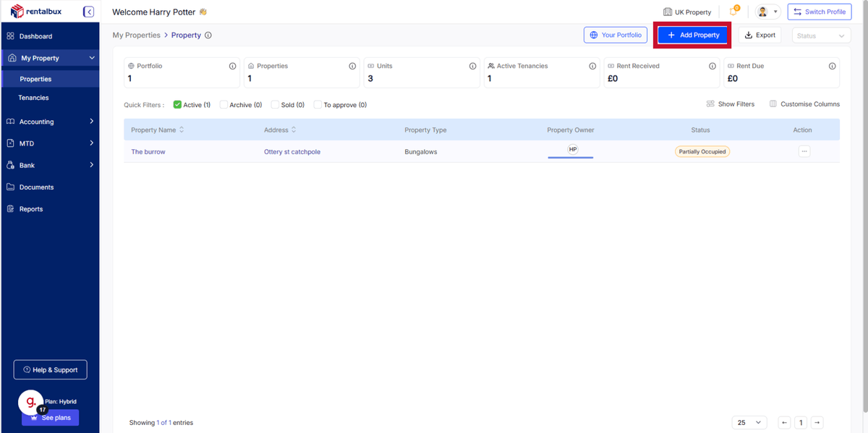Open the Status dropdown
The width and height of the screenshot is (868, 433).
[821, 35]
